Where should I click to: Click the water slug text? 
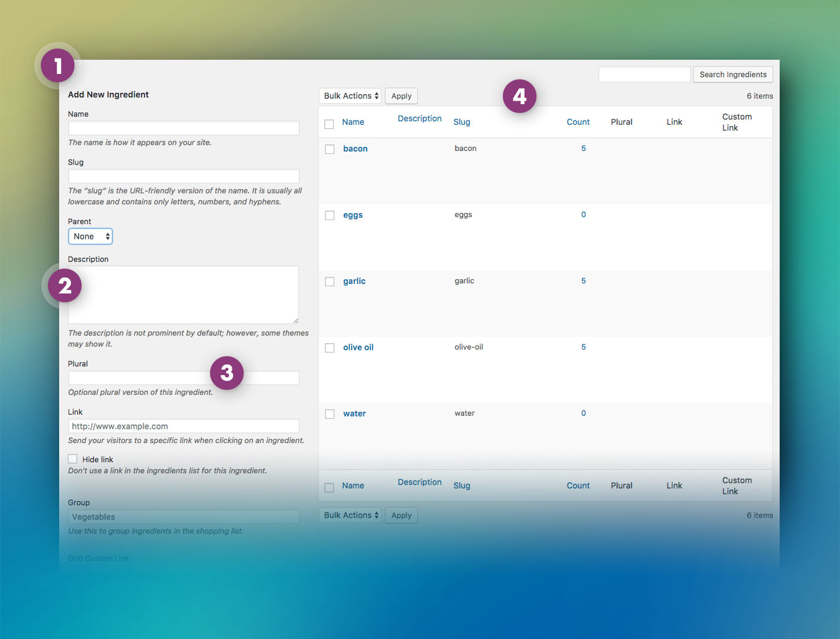pos(464,414)
